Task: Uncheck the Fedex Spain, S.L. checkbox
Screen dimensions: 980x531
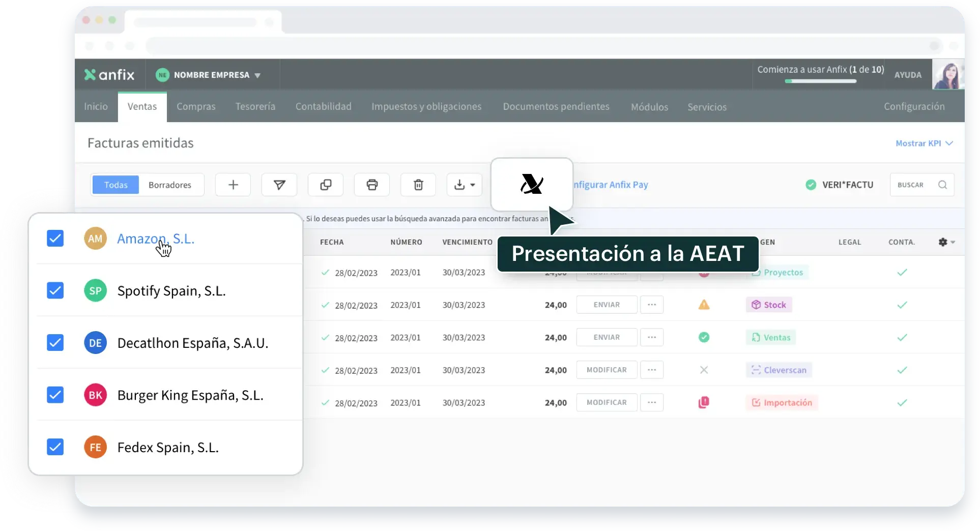Action: (55, 447)
